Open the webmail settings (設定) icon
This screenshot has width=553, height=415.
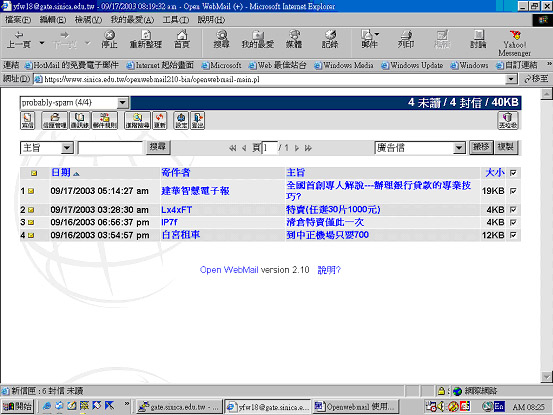pos(181,121)
